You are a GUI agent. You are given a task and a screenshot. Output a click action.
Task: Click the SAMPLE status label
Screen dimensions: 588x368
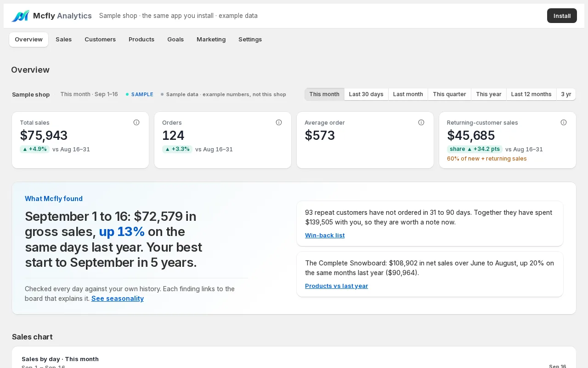click(142, 94)
